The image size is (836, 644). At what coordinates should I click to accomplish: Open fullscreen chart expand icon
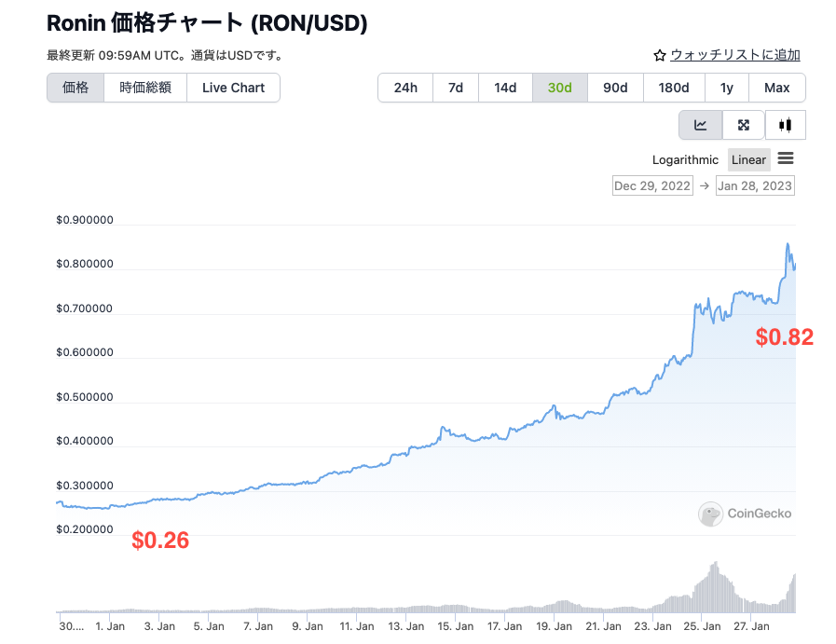point(743,125)
